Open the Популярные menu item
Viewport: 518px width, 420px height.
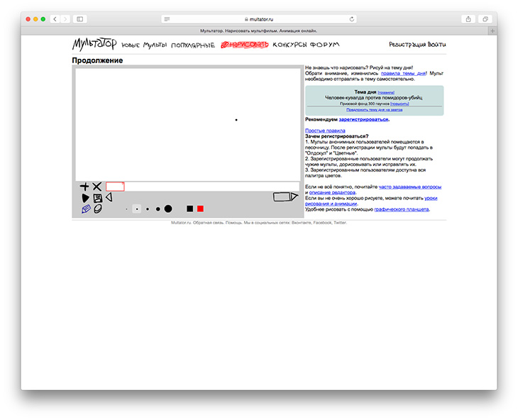point(193,45)
